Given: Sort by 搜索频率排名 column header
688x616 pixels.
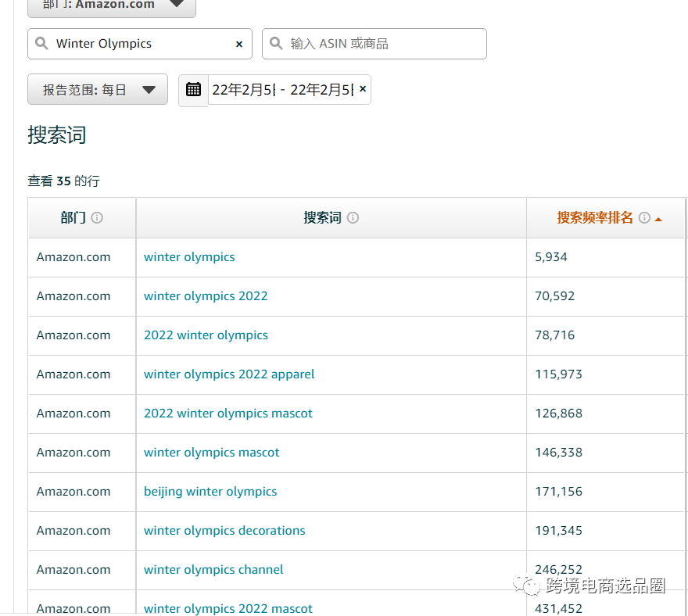Looking at the screenshot, I should 595,218.
